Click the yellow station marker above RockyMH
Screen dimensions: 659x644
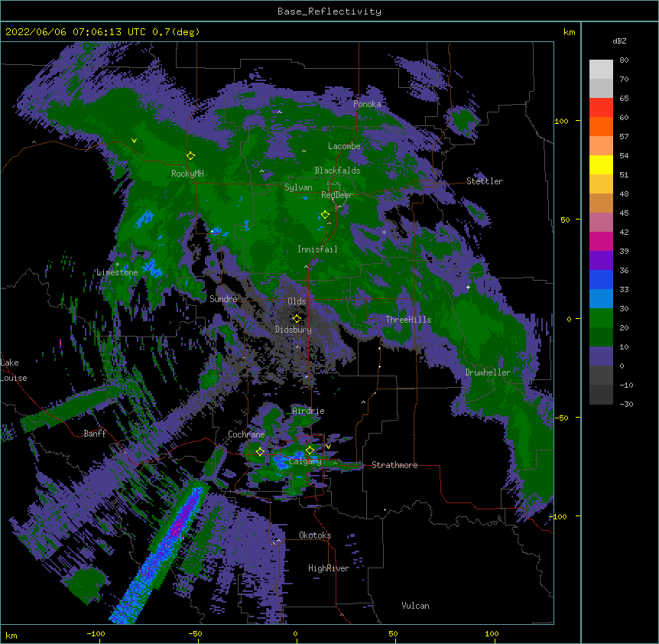click(190, 155)
